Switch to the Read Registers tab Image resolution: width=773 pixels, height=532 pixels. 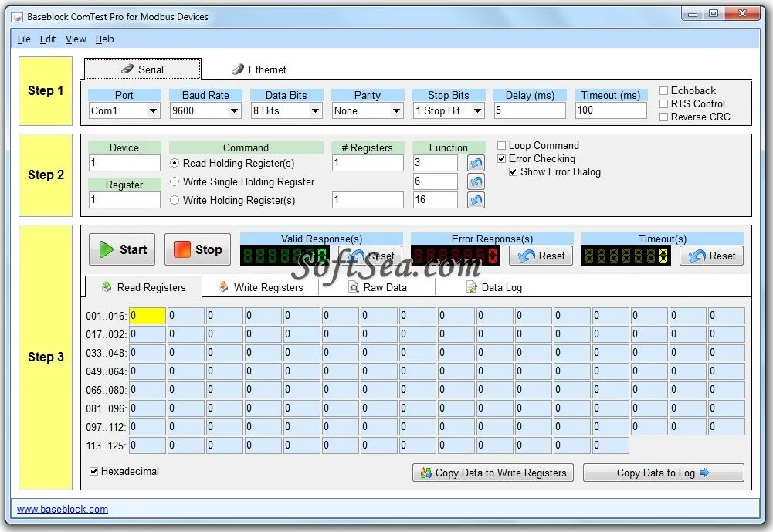point(144,287)
